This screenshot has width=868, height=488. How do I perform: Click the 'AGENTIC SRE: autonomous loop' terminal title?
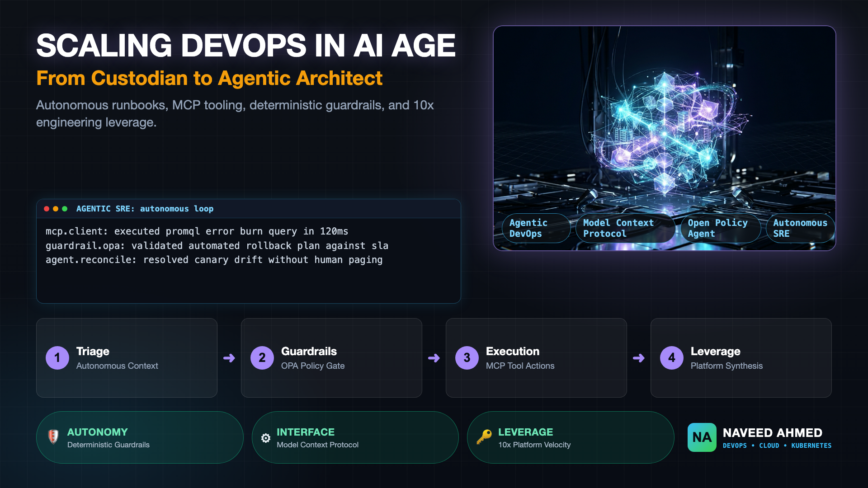pyautogui.click(x=145, y=209)
